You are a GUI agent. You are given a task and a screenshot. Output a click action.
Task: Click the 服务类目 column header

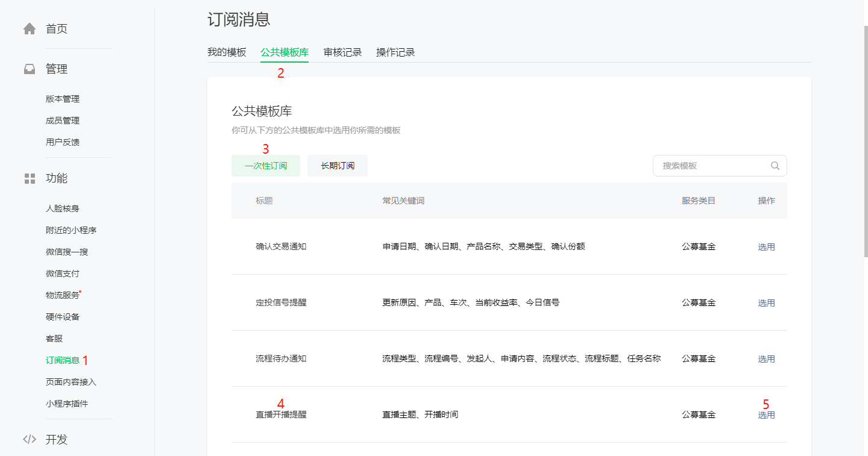pos(699,201)
